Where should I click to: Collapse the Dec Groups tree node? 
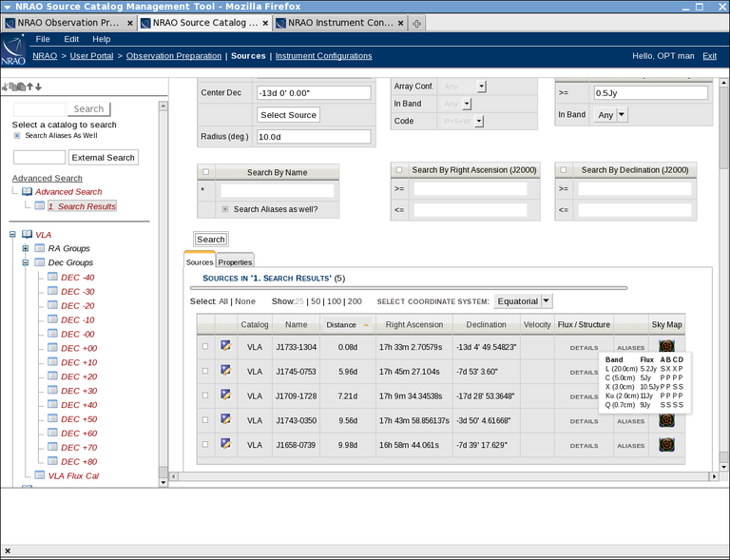[x=26, y=262]
